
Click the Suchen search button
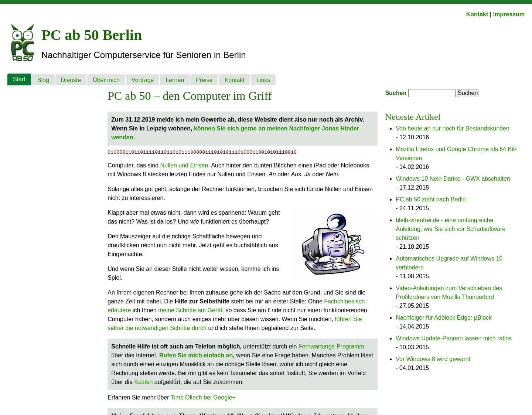[468, 93]
